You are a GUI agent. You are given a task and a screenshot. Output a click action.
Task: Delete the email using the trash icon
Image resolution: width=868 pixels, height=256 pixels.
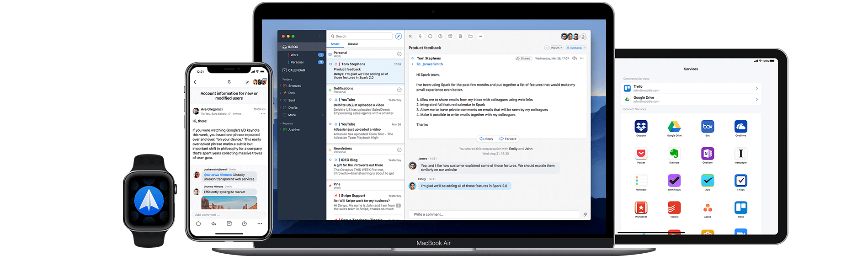point(460,36)
